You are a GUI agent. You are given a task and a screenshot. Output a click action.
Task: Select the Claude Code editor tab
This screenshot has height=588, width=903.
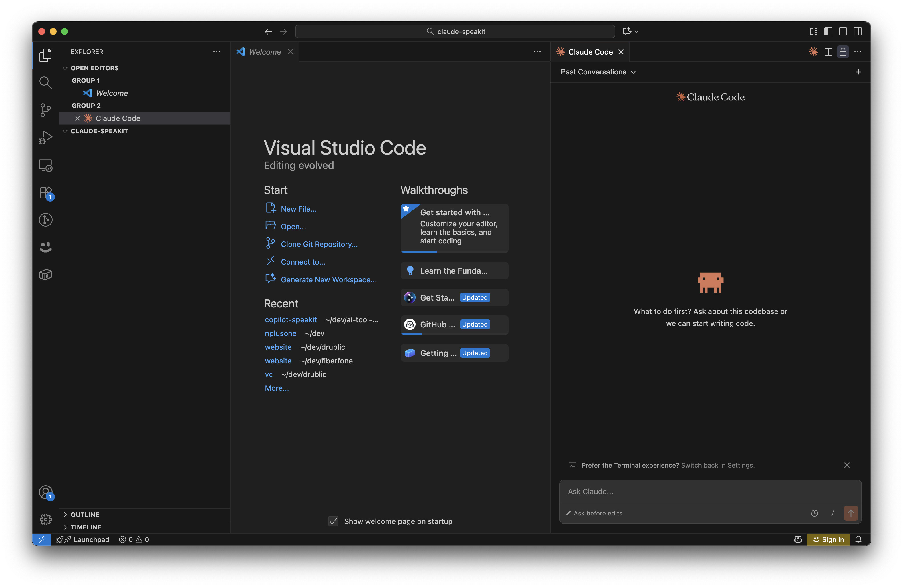pos(590,52)
